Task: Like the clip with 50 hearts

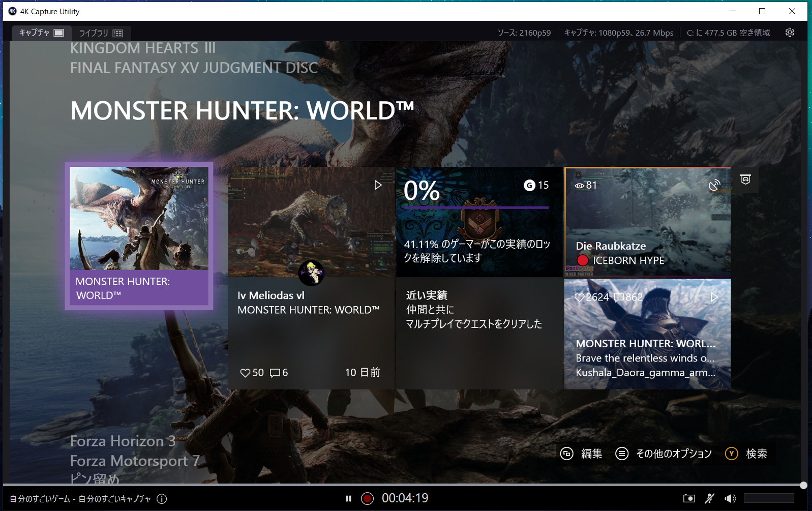Action: (245, 373)
